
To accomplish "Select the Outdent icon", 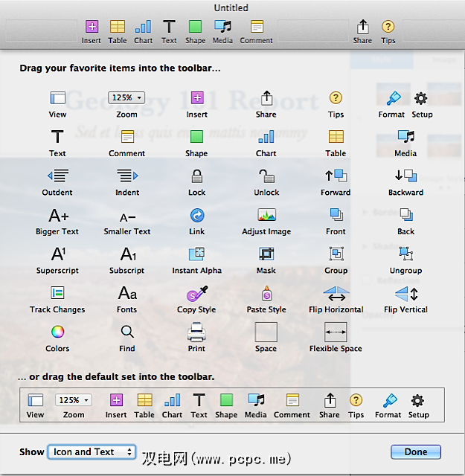I will click(57, 176).
